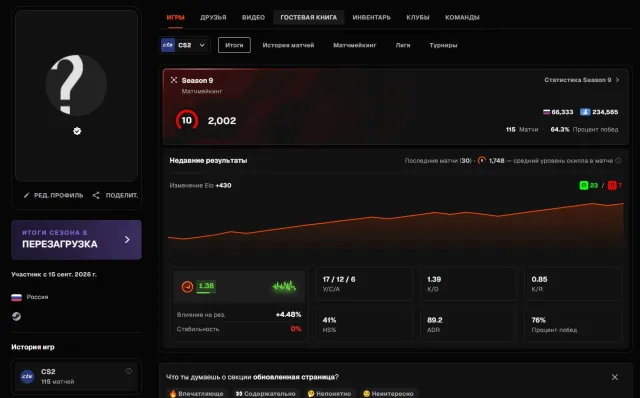Click the chevron next to Статистика Season 9
The height and width of the screenshot is (398, 640).
point(618,80)
